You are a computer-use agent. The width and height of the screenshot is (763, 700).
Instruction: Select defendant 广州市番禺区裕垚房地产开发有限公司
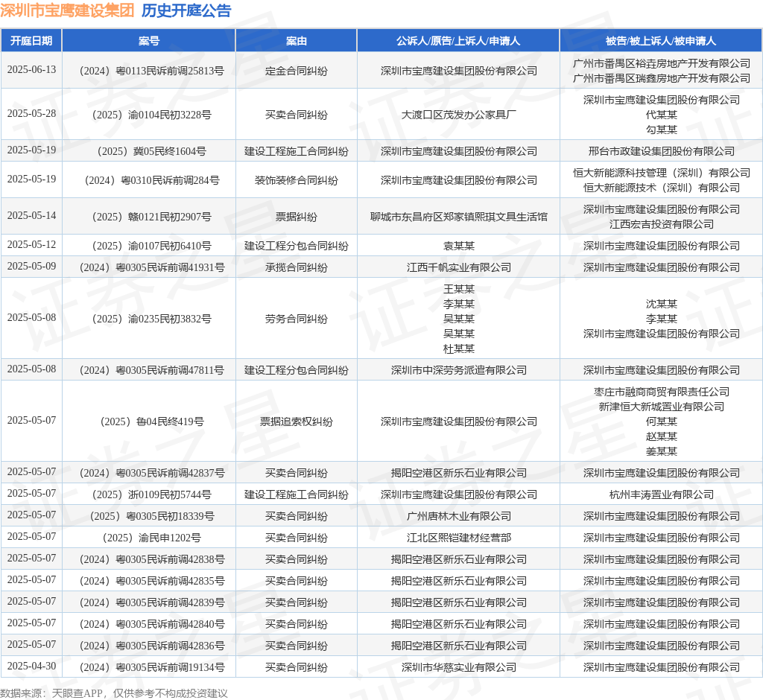click(662, 64)
